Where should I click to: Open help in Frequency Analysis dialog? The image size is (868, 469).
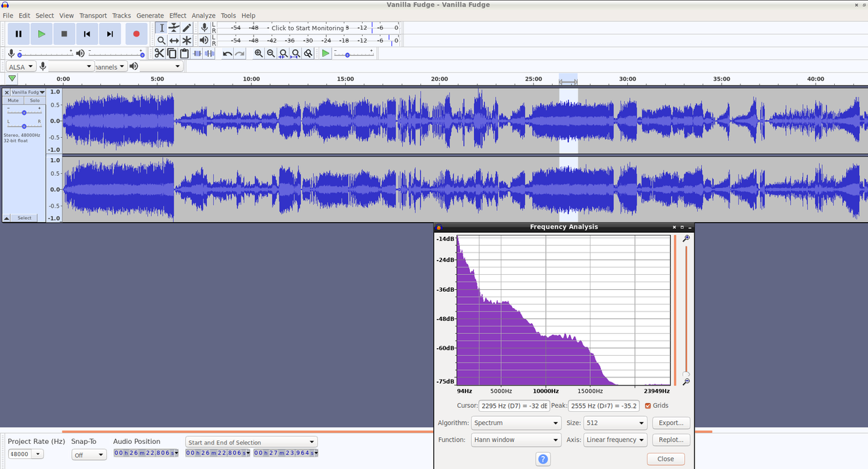click(542, 459)
